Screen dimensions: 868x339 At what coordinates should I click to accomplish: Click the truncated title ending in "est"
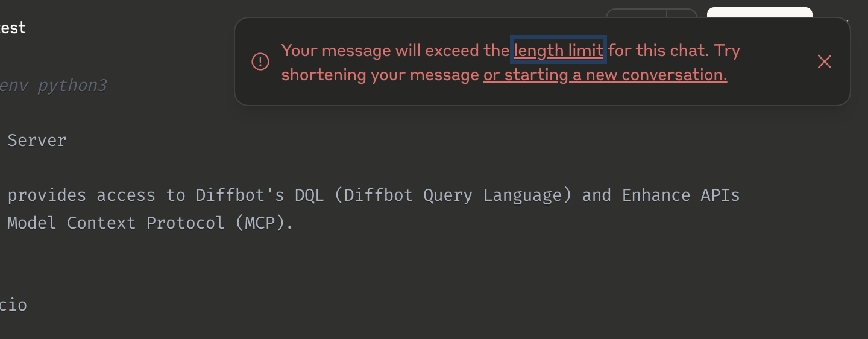tap(13, 28)
